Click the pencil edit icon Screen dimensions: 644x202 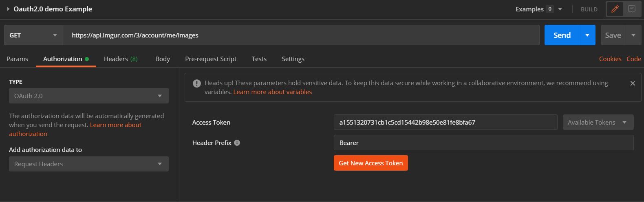615,9
